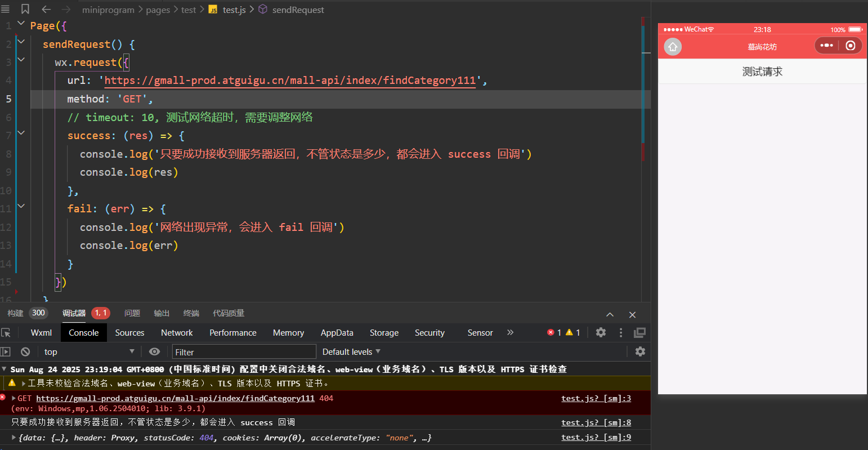Open the 代码质量 panel tab
Screen dimensions: 868x450
coord(229,313)
